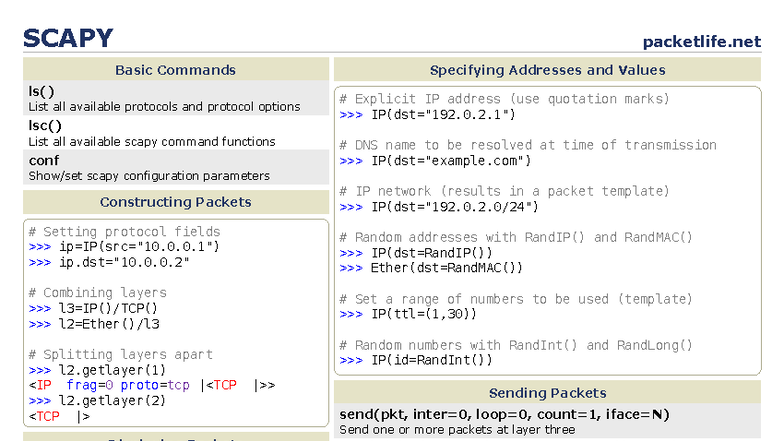Click the IP(dst="example.com") code line
784x441 pixels.
(435, 160)
